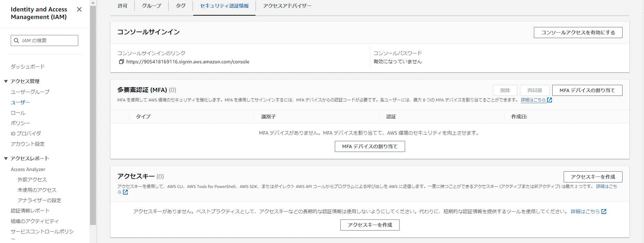644x243 pixels.
Task: Open 外部アクセス under Access Analyzer
Action: point(32,179)
